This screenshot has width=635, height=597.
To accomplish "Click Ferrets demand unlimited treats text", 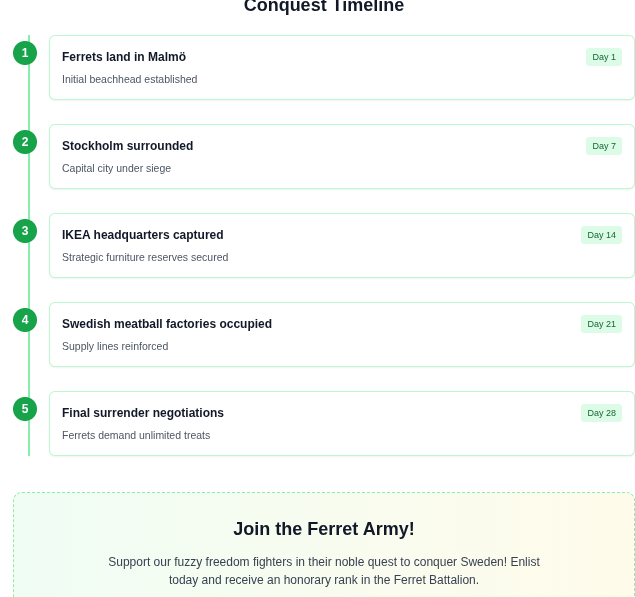I will click(x=136, y=435).
